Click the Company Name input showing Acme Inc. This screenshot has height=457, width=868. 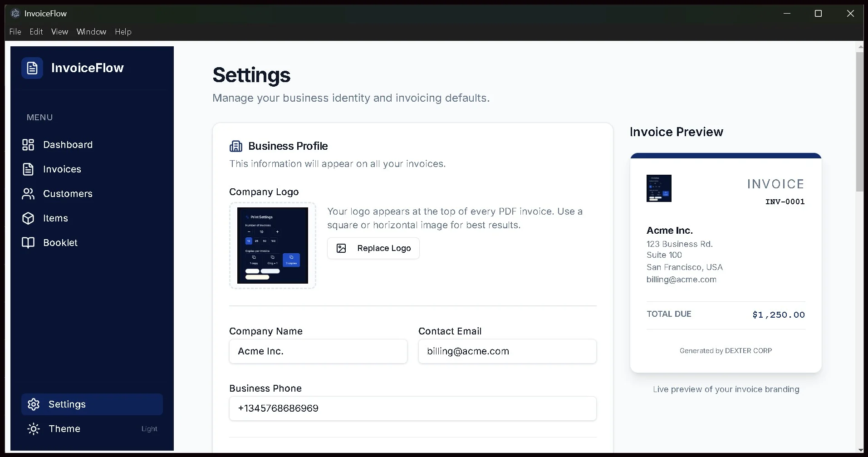click(318, 351)
